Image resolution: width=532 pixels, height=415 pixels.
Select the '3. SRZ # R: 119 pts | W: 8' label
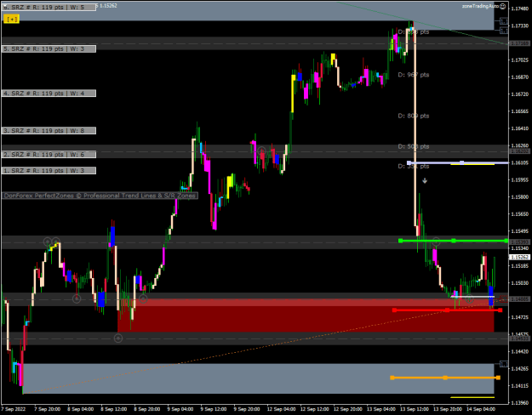[49, 130]
